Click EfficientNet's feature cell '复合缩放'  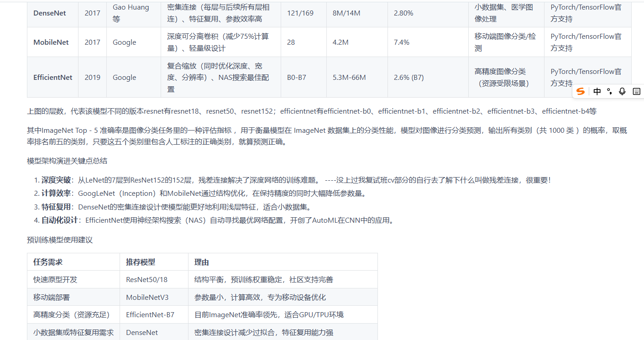[221, 78]
